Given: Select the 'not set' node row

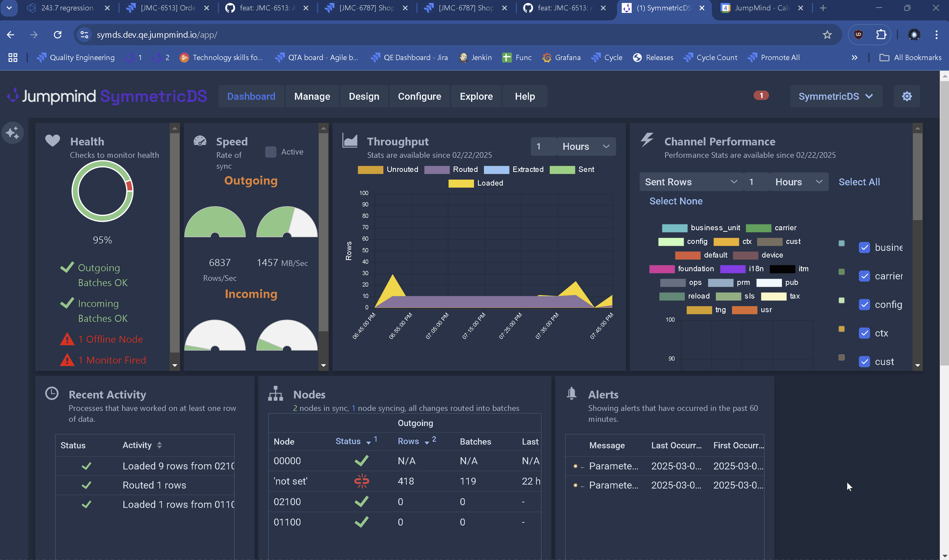Looking at the screenshot, I should [404, 481].
